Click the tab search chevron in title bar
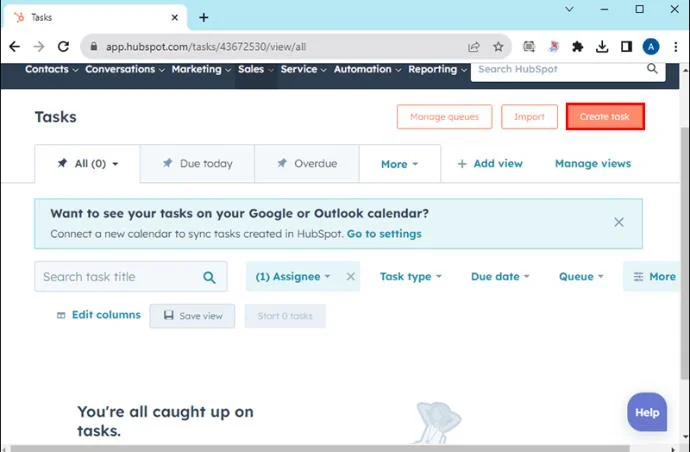This screenshot has height=452, width=690. (x=569, y=9)
